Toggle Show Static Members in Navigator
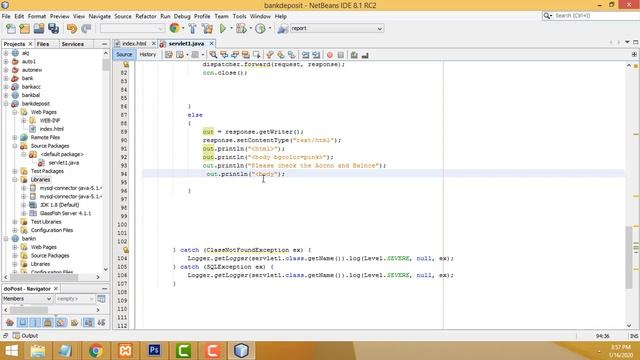This screenshot has height=360, width=640. pyautogui.click(x=35, y=323)
